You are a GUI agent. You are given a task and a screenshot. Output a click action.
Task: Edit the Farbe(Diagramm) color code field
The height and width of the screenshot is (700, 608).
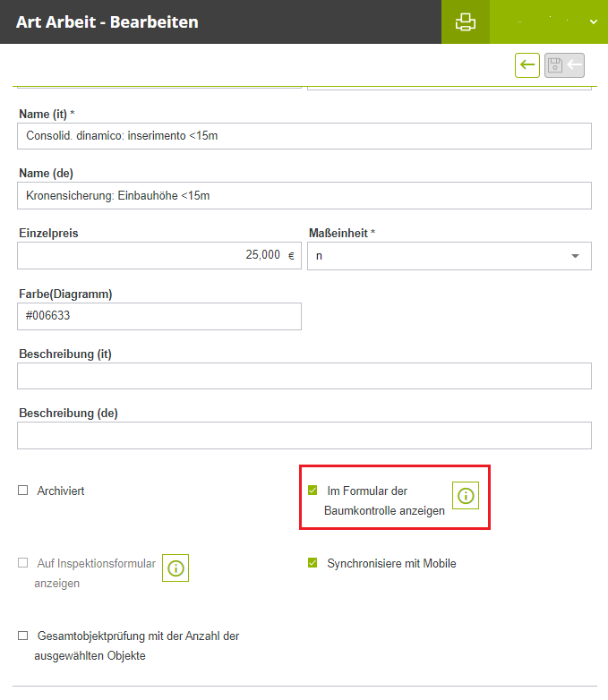[x=158, y=316]
